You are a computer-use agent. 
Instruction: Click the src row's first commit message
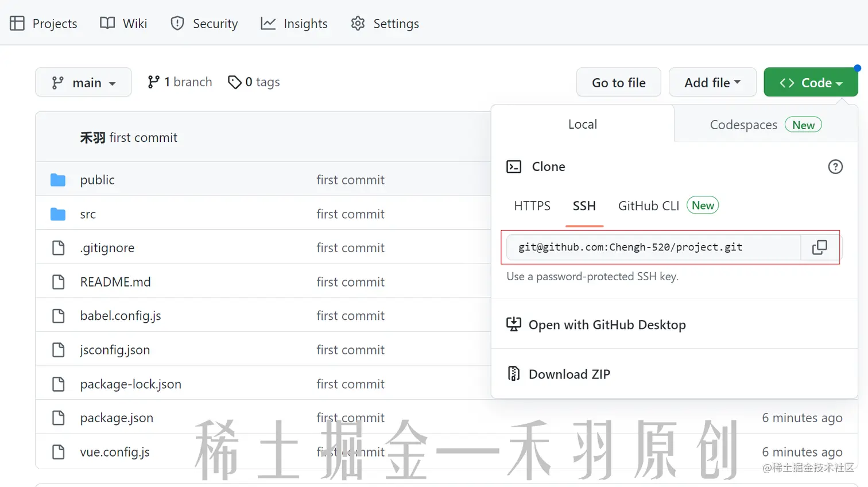pos(350,214)
